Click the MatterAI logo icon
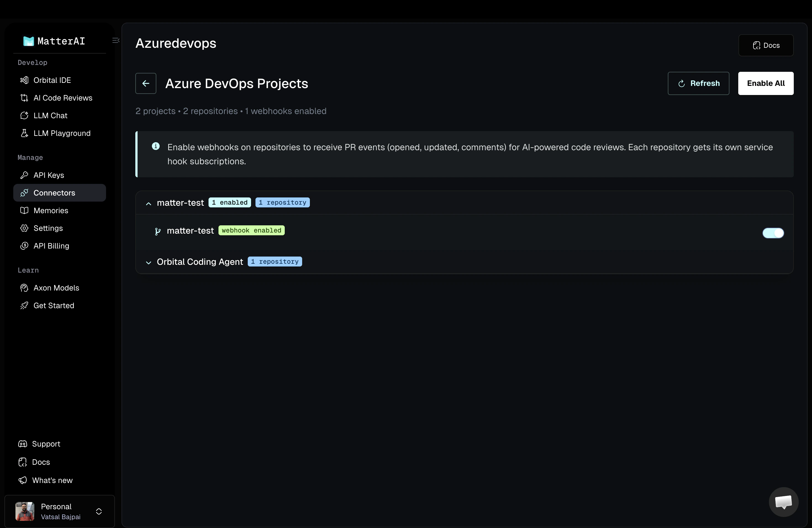 click(x=29, y=41)
